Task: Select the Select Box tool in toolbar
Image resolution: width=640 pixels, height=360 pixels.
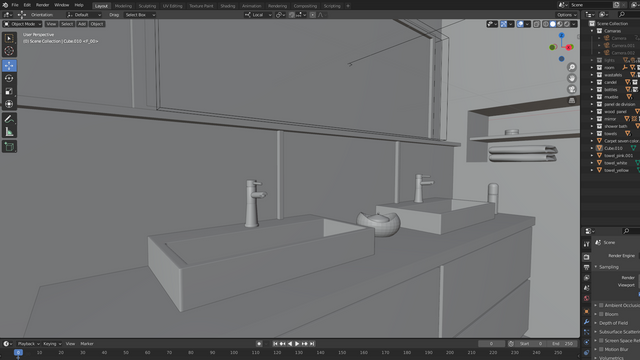Action: (9, 38)
